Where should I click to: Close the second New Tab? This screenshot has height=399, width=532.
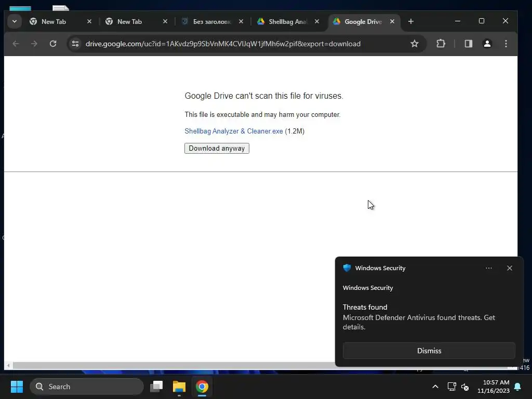(165, 21)
